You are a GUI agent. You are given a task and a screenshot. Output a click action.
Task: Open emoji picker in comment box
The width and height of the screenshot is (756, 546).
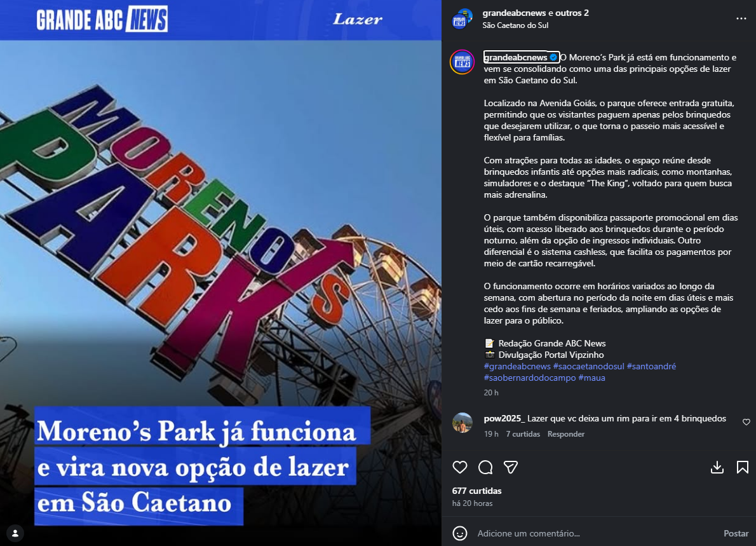(x=460, y=533)
